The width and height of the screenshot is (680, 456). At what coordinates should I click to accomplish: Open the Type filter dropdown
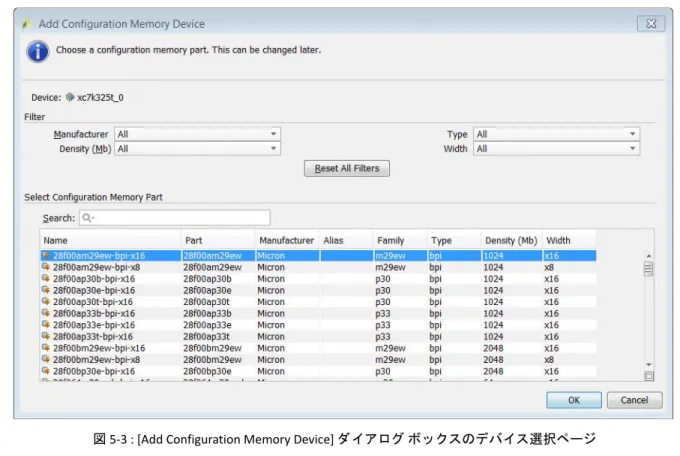(556, 134)
